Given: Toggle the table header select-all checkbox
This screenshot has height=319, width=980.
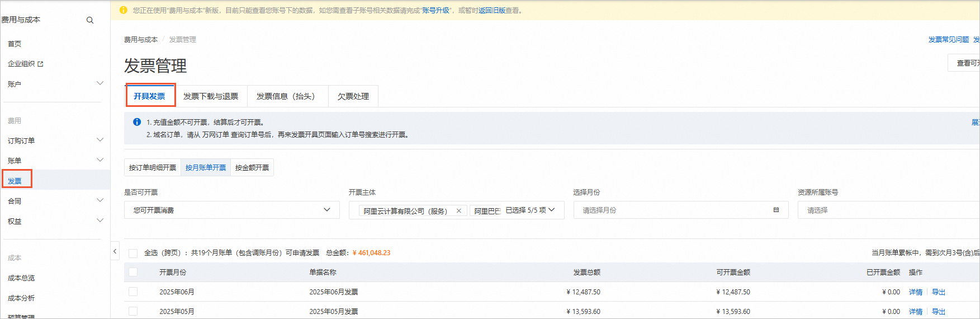Looking at the screenshot, I should pos(133,272).
